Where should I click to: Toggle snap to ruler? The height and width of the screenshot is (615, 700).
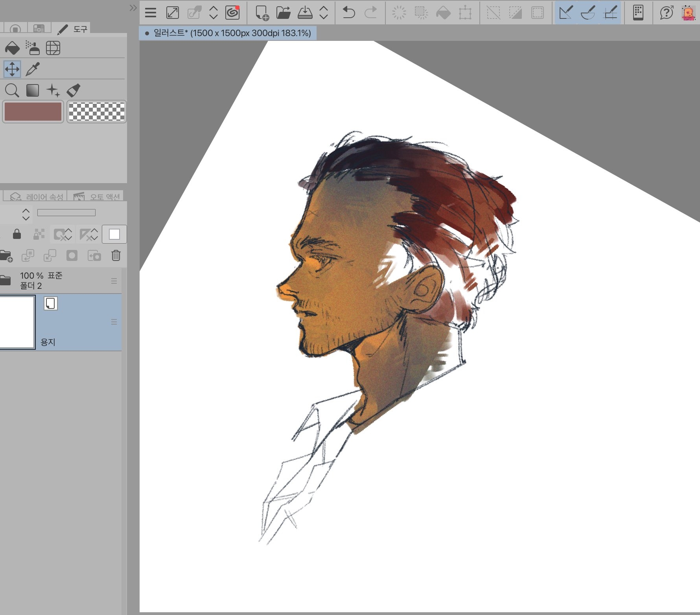coord(566,13)
